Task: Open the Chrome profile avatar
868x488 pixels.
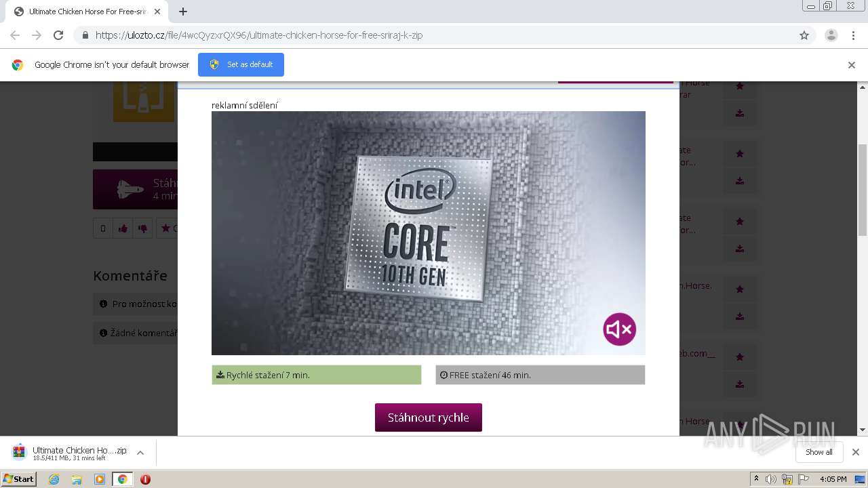Action: (831, 35)
